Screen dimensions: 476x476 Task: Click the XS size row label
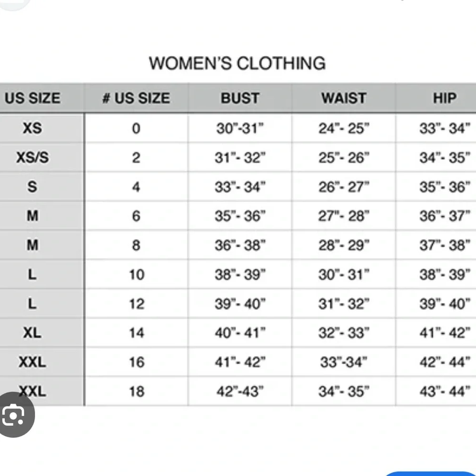(x=32, y=128)
